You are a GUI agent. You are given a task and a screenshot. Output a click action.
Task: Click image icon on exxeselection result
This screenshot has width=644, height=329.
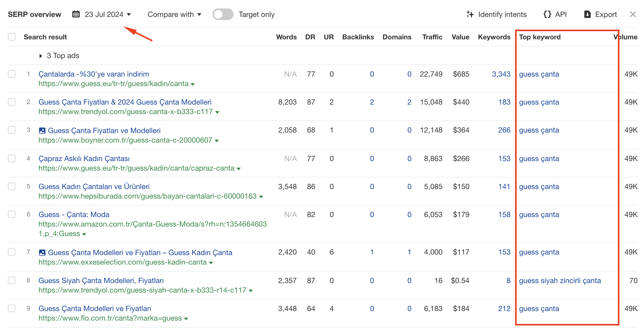point(42,253)
